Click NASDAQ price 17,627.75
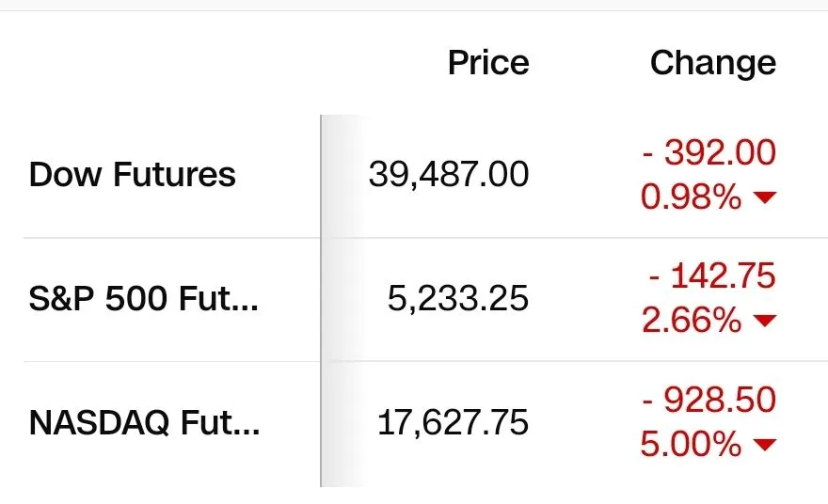Viewport: 828px width, 504px height. [453, 422]
